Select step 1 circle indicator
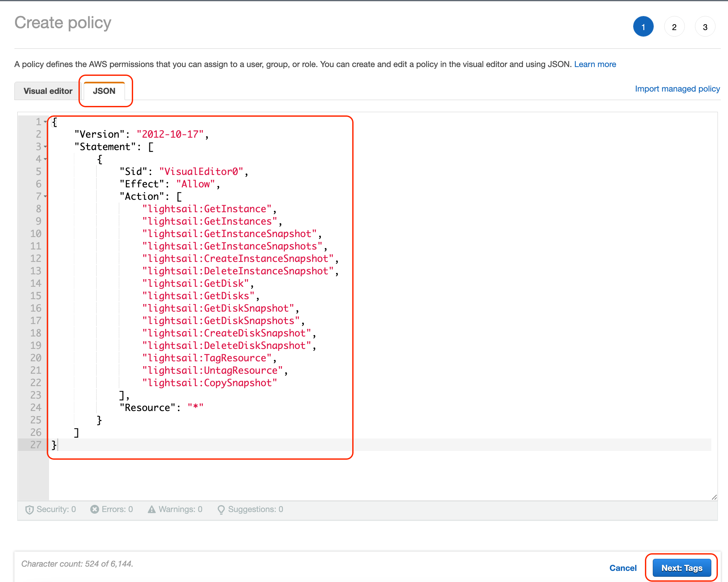 click(x=643, y=26)
